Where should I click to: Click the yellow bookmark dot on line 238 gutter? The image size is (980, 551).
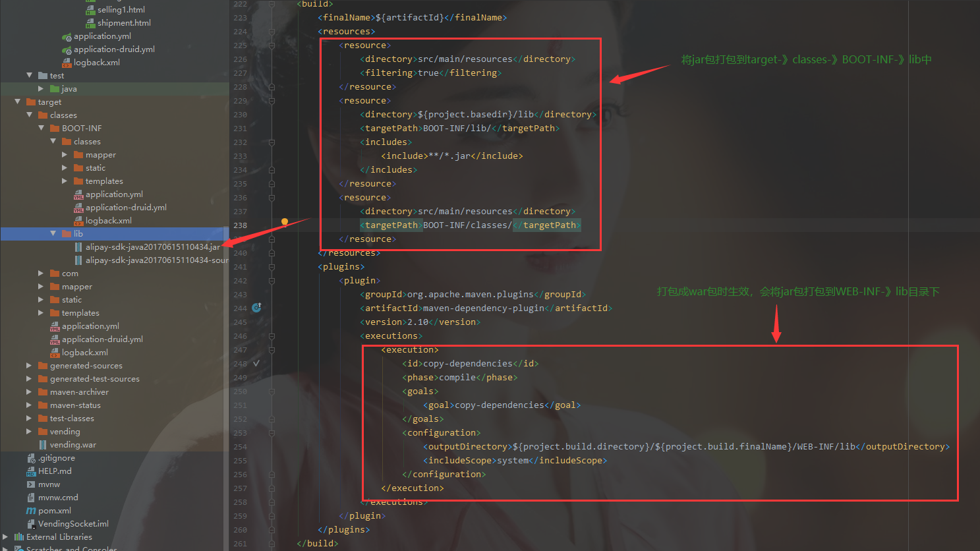[x=283, y=222]
